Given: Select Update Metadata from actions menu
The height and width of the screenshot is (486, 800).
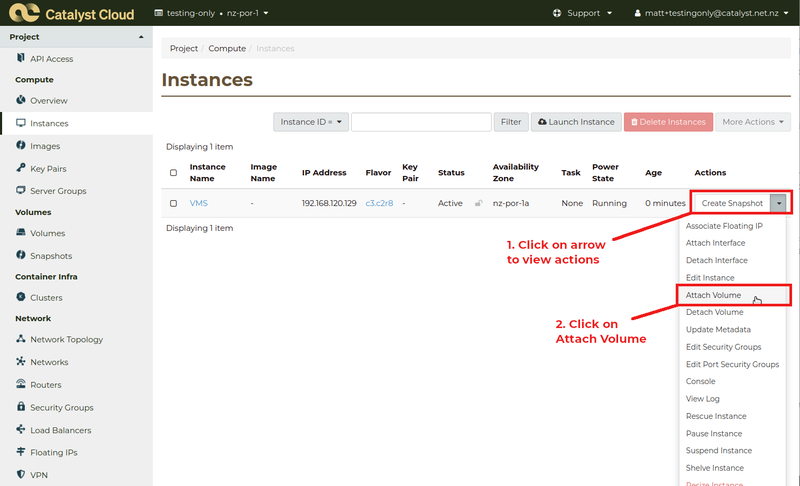Looking at the screenshot, I should [718, 329].
